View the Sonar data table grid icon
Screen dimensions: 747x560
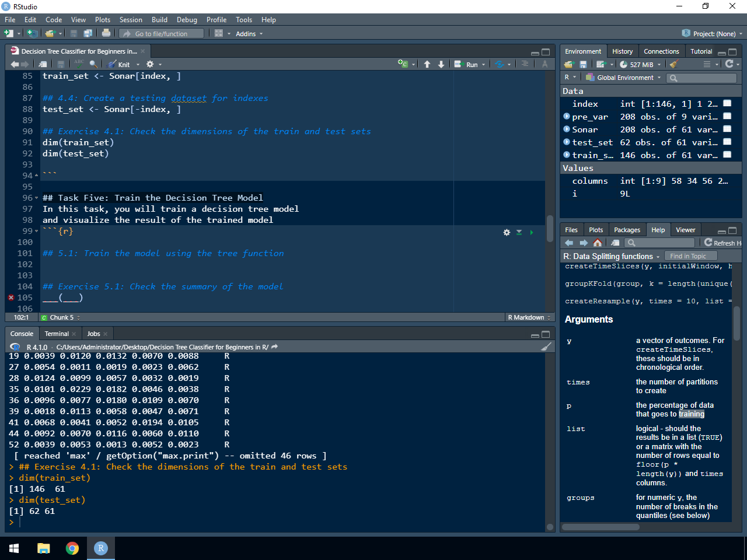[x=727, y=129]
